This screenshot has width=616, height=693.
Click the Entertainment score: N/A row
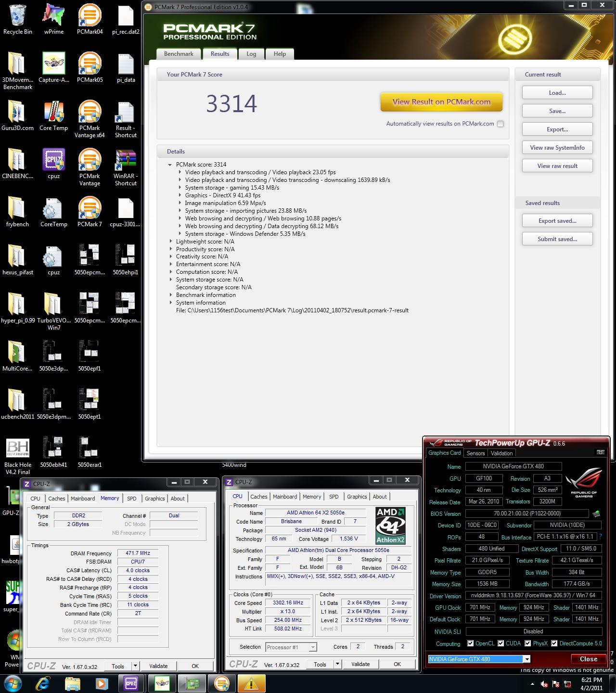point(208,264)
